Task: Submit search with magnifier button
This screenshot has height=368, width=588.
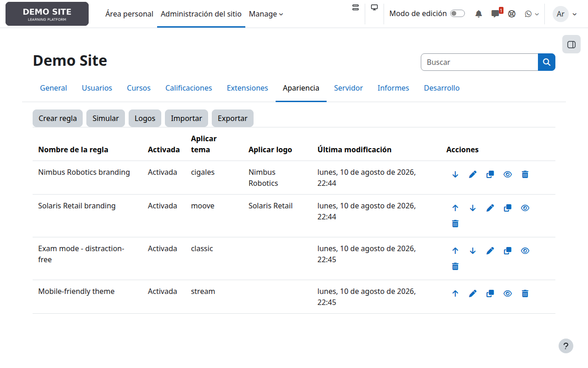Action: click(x=547, y=62)
